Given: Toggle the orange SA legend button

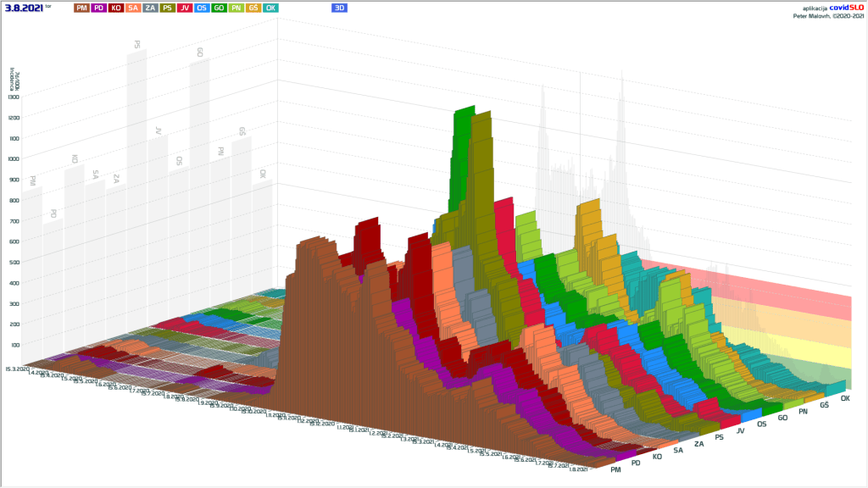Looking at the screenshot, I should click(133, 8).
